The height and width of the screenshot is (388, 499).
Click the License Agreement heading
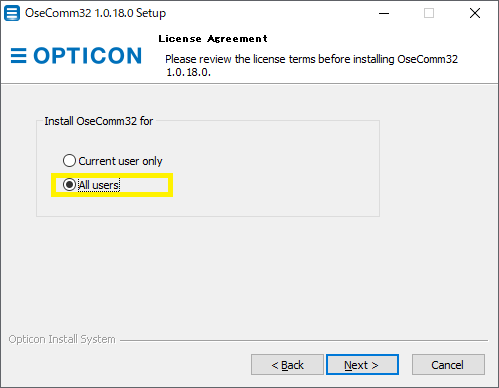click(x=213, y=39)
